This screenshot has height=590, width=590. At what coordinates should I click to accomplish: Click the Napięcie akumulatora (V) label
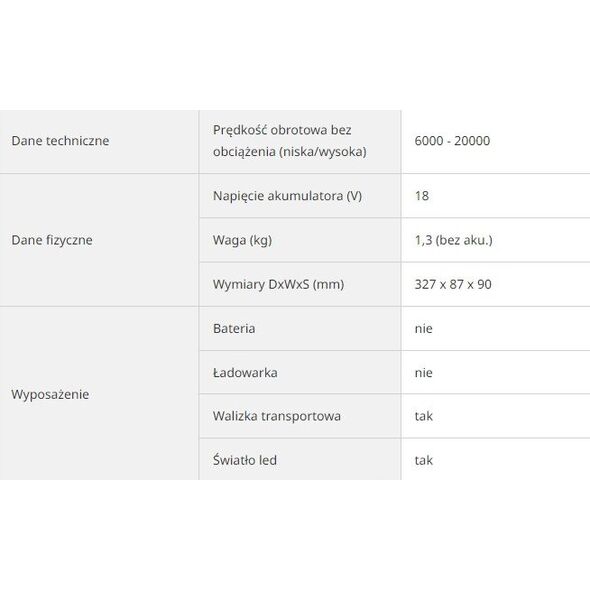[x=287, y=196]
